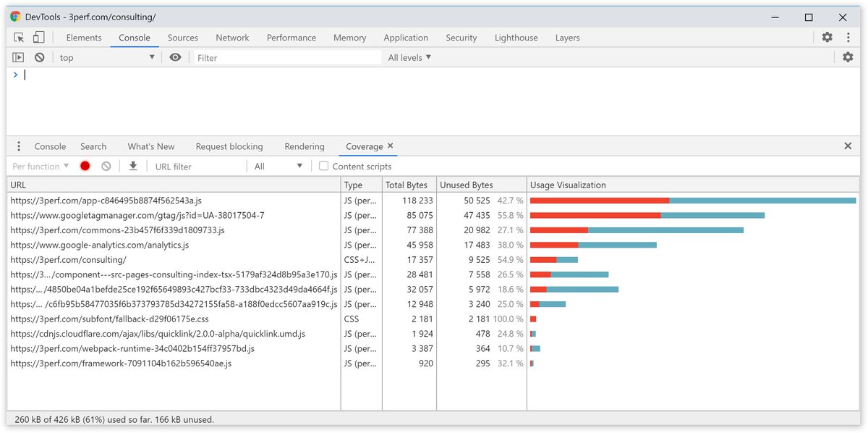Click the usage bar for gtag/js row
Viewport: 868px width, 433px height.
coord(647,215)
